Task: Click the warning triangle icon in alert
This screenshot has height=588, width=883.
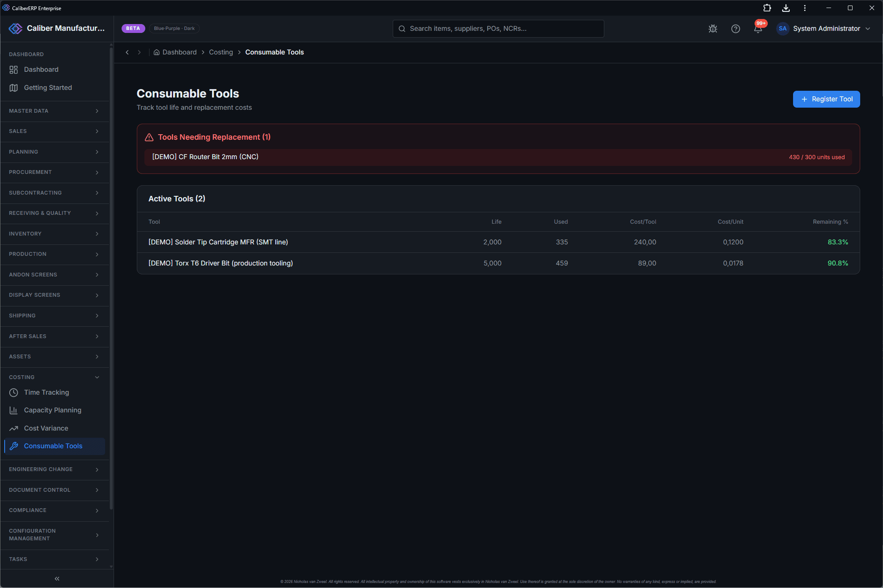Action: (149, 137)
